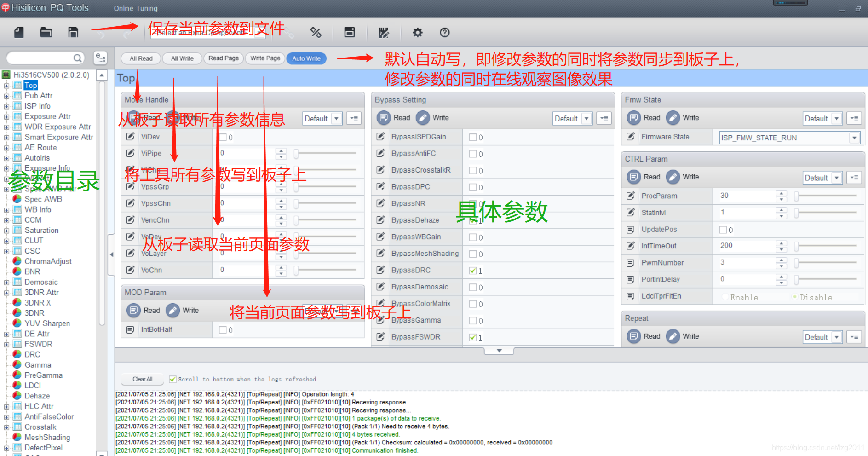This screenshot has width=868, height=456.
Task: Click Read Page button
Action: (224, 58)
